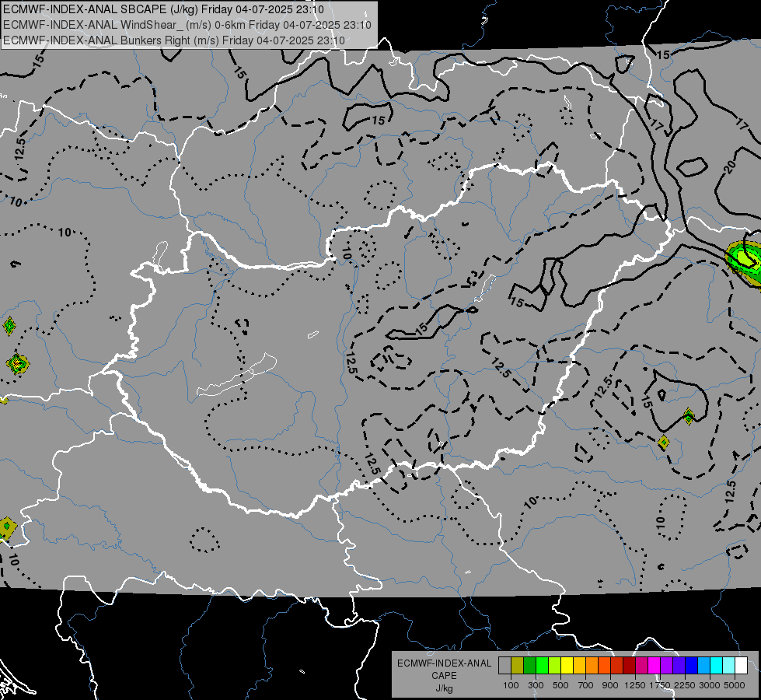This screenshot has height=700, width=761.
Task: Select the white swatch at legend end
Action: pyautogui.click(x=742, y=666)
